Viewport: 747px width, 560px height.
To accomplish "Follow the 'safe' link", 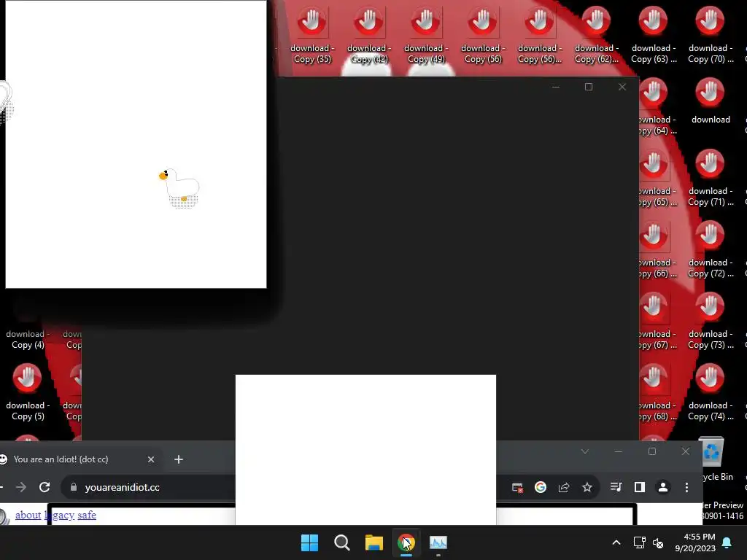I will 87,515.
